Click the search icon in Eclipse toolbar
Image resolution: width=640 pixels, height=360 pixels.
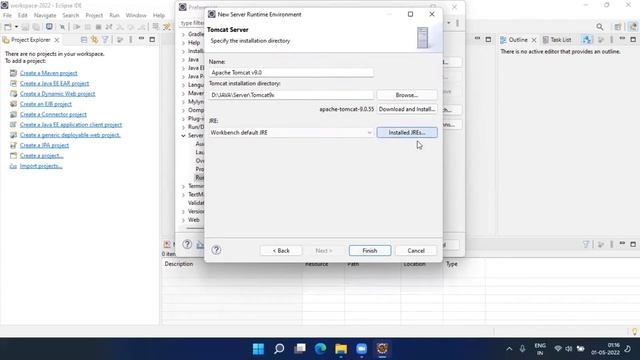600,27
